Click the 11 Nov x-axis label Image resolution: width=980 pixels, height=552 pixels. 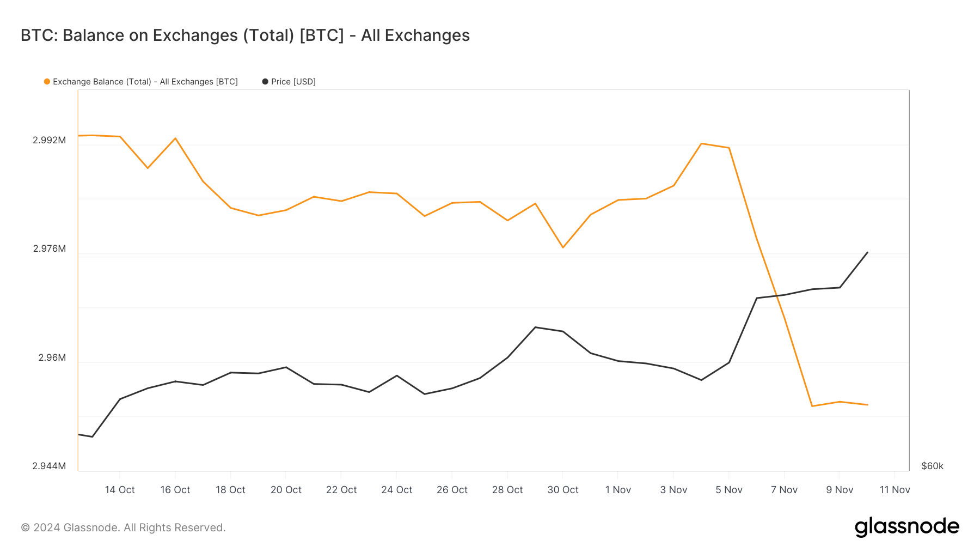(x=895, y=490)
